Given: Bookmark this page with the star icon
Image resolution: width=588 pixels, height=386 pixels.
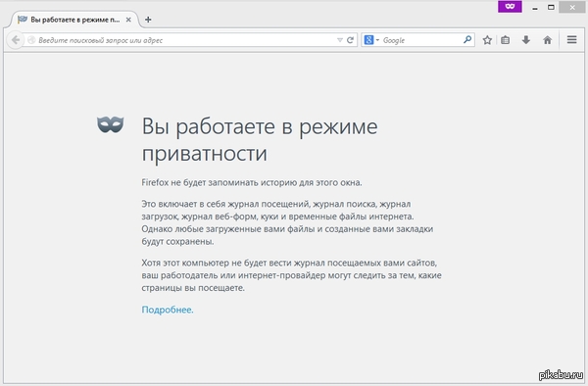Looking at the screenshot, I should [487, 40].
